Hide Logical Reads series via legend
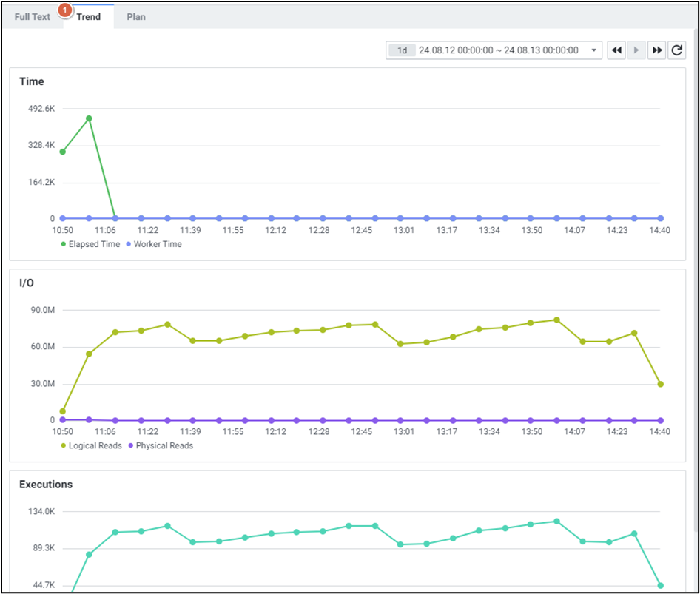700x594 pixels. [x=91, y=446]
